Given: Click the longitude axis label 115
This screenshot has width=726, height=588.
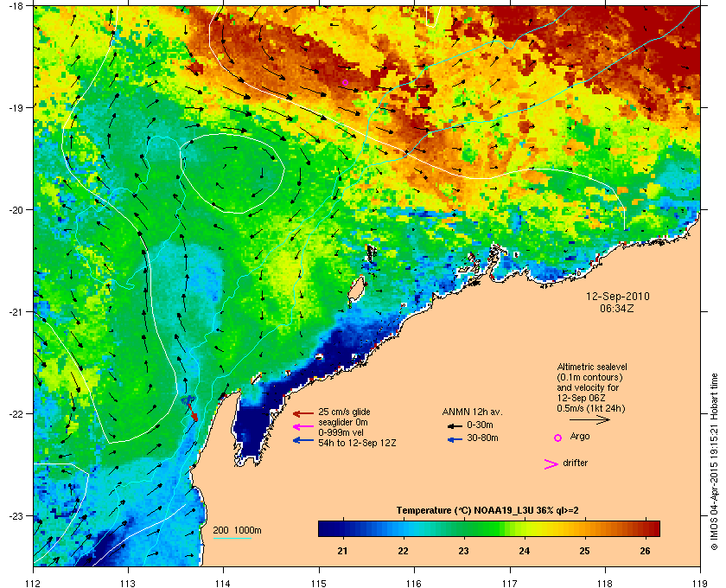Looking at the screenshot, I should point(319,583).
